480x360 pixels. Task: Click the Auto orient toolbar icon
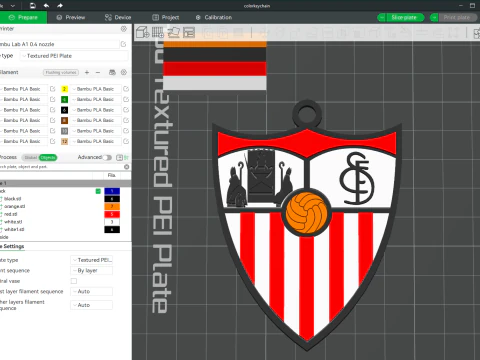coord(173,32)
